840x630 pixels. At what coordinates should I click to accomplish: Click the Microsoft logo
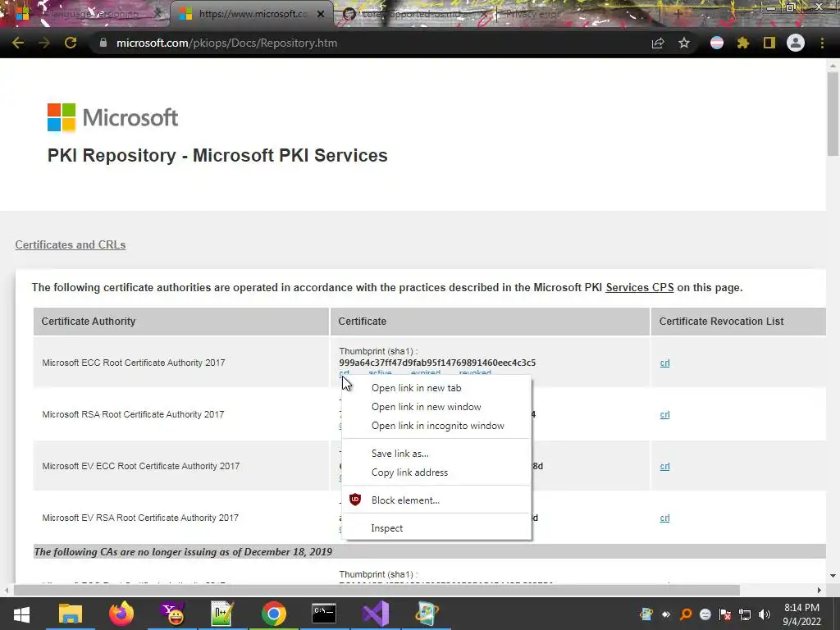coord(112,118)
